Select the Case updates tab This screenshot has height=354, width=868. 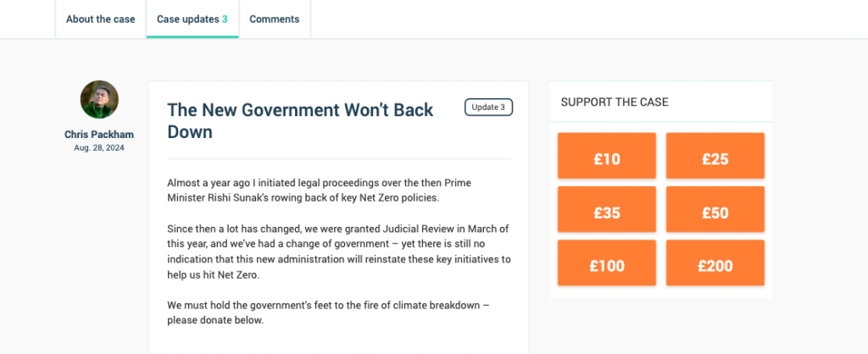pyautogui.click(x=192, y=19)
